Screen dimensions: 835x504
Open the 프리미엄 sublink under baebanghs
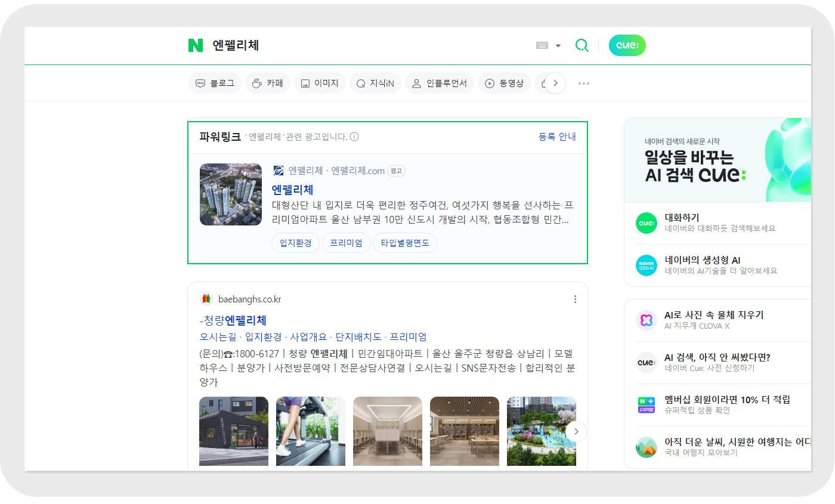coord(409,337)
